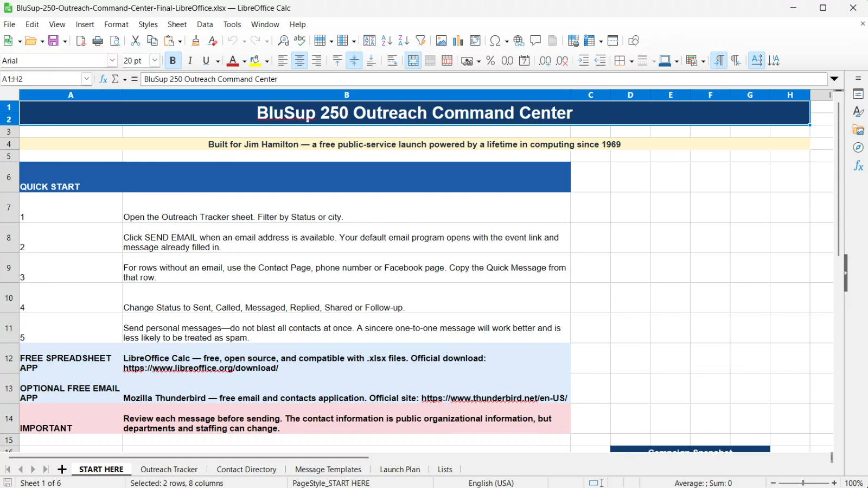Open Function Wizard fx icon
The width and height of the screenshot is (868, 488).
pyautogui.click(x=103, y=79)
